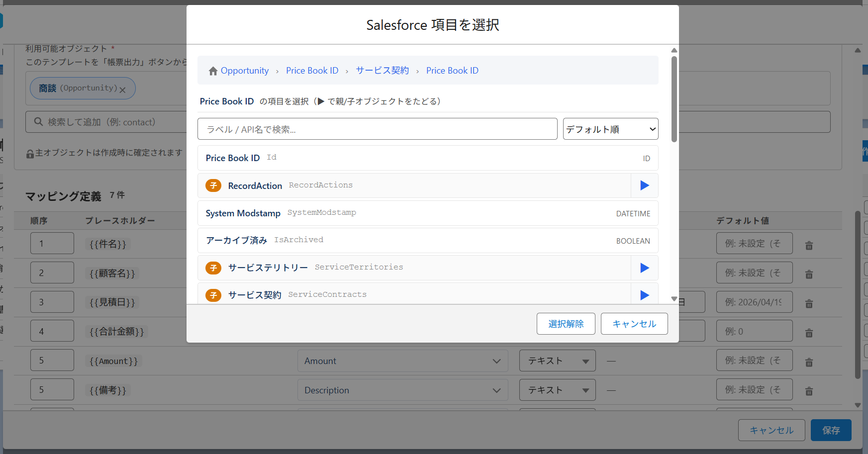The image size is (868, 454).
Task: Edit default value for {{合計金額}} row
Action: [x=755, y=331]
